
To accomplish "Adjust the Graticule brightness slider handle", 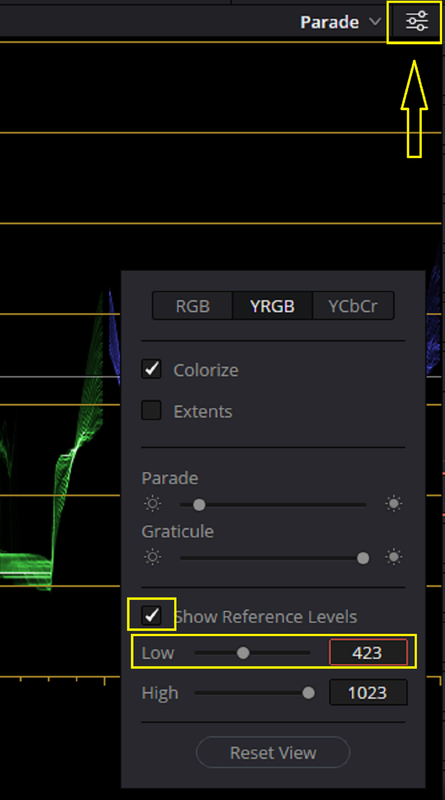I will [363, 558].
